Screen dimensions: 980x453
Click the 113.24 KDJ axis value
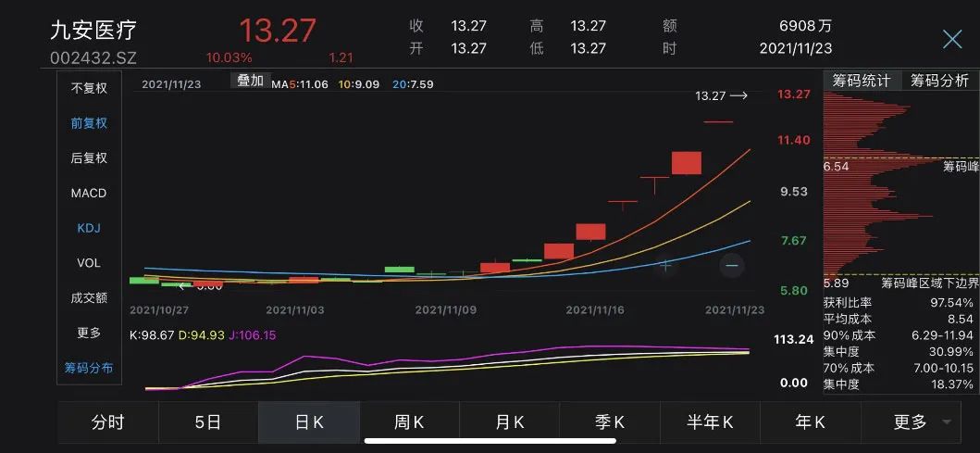794,339
